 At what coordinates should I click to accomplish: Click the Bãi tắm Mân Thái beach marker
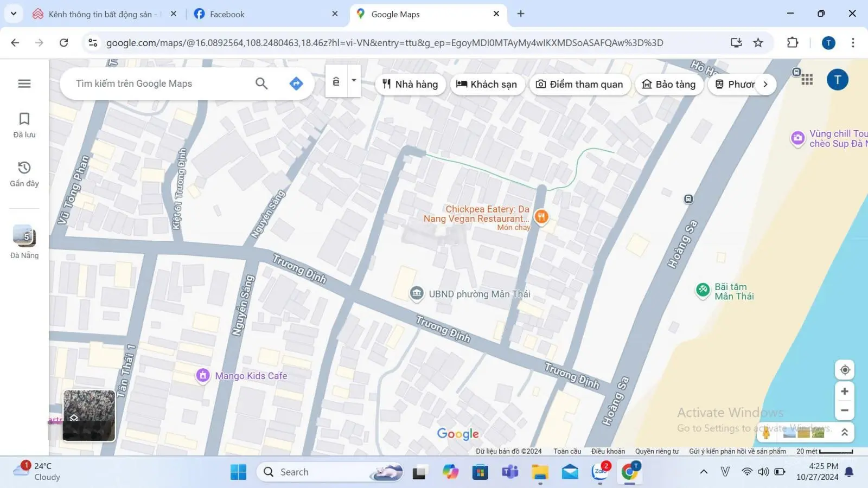point(703,290)
